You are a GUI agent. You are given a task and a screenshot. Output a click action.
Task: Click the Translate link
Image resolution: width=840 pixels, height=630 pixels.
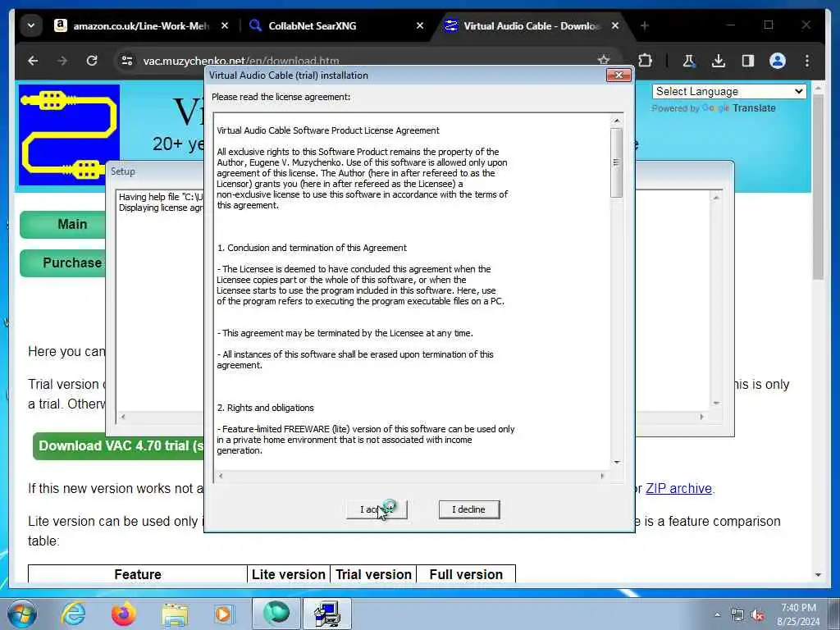click(x=754, y=108)
